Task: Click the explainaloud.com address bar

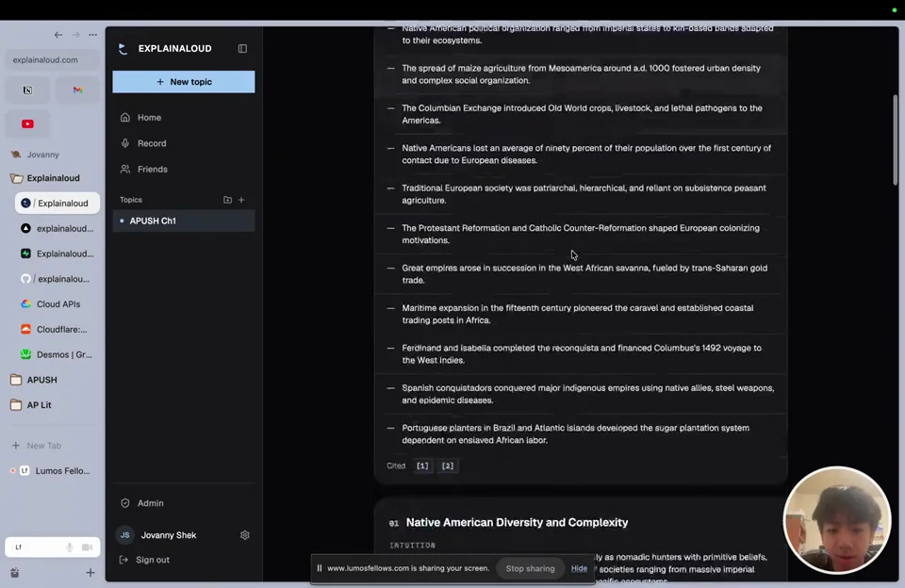Action: [x=53, y=60]
